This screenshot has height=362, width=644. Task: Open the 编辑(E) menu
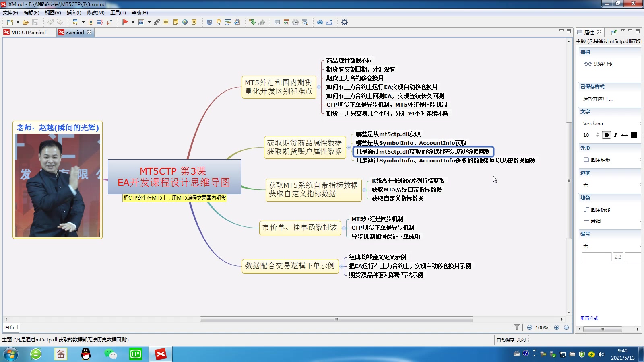pos(31,12)
